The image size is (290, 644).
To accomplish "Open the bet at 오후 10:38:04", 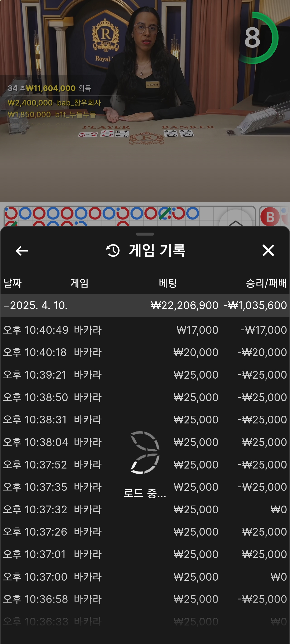I will (145, 442).
